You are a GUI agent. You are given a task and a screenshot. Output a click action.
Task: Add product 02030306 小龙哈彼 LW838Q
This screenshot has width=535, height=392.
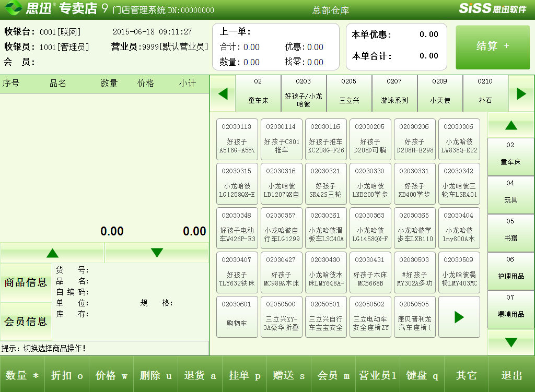[x=459, y=139]
